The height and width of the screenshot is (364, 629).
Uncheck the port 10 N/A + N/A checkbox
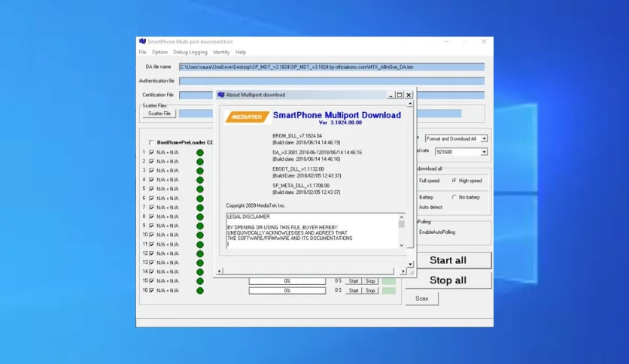pos(151,235)
